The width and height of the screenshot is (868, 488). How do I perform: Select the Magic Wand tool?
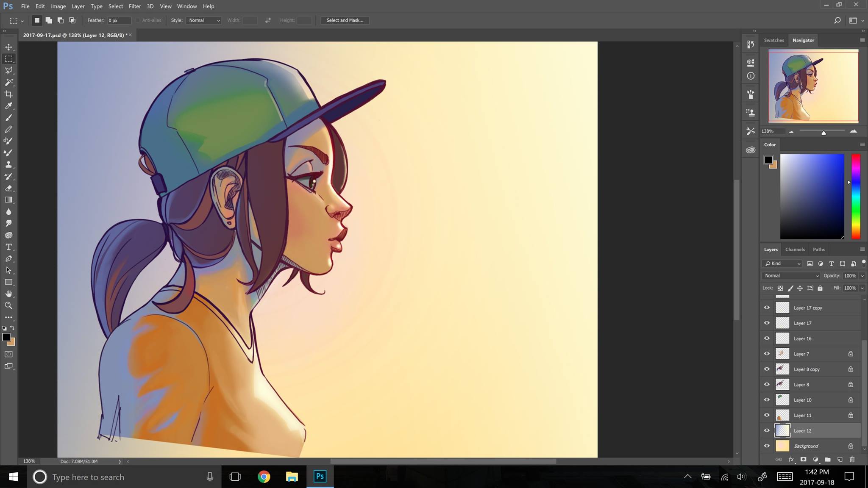tap(8, 82)
